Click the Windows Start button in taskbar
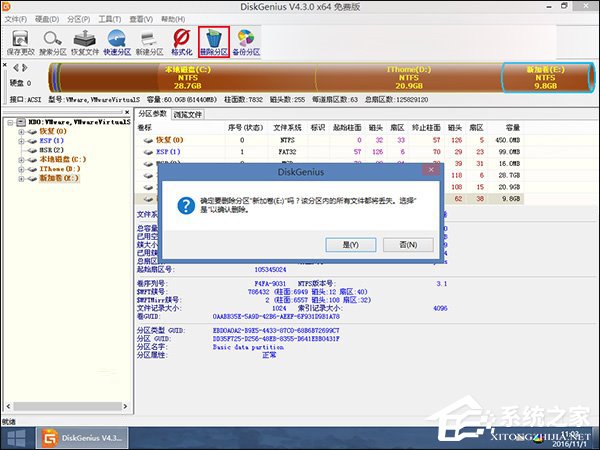Image resolution: width=600 pixels, height=450 pixels. 17,437
